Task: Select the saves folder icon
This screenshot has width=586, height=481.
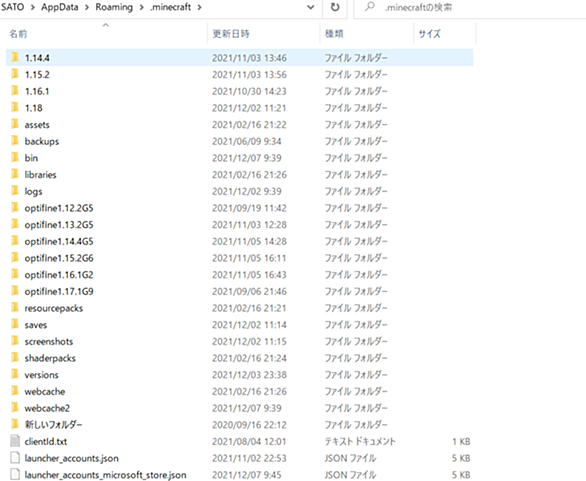Action: [15, 324]
